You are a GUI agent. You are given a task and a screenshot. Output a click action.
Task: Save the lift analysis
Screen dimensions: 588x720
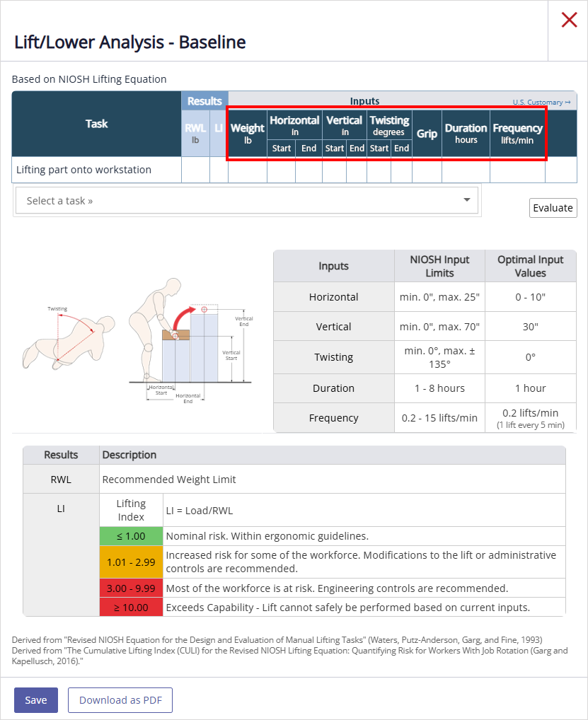(36, 700)
